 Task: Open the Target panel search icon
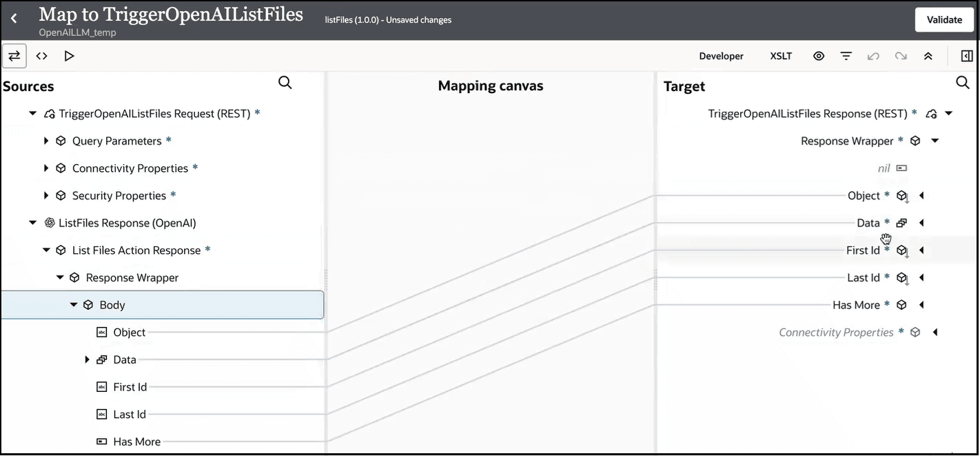[x=963, y=82]
